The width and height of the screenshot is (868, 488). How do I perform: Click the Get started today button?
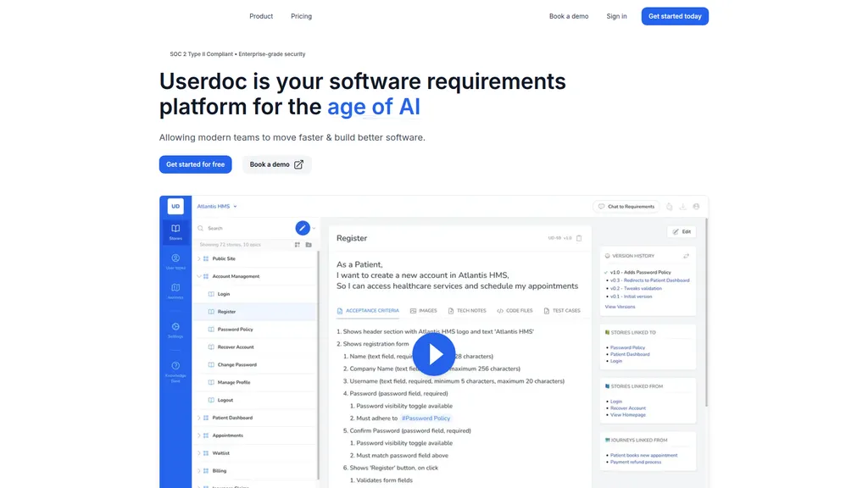click(x=675, y=16)
